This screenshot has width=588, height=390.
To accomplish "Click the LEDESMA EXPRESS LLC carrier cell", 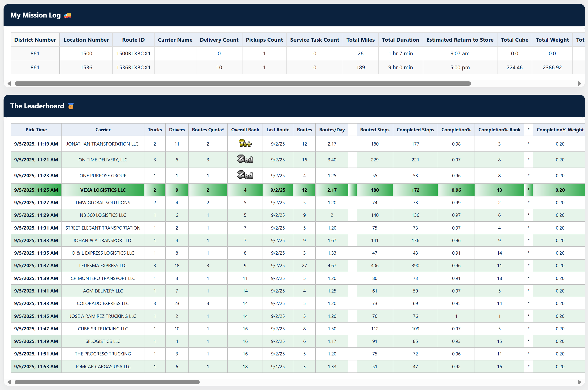I will click(x=103, y=265).
